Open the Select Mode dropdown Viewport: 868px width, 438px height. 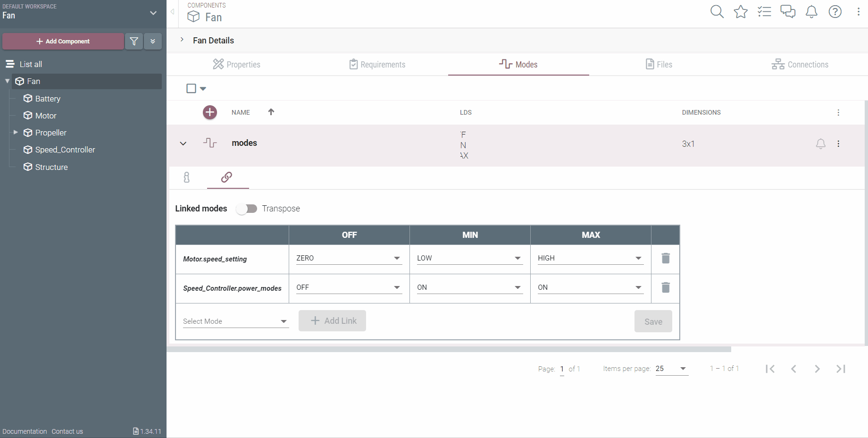(x=236, y=321)
